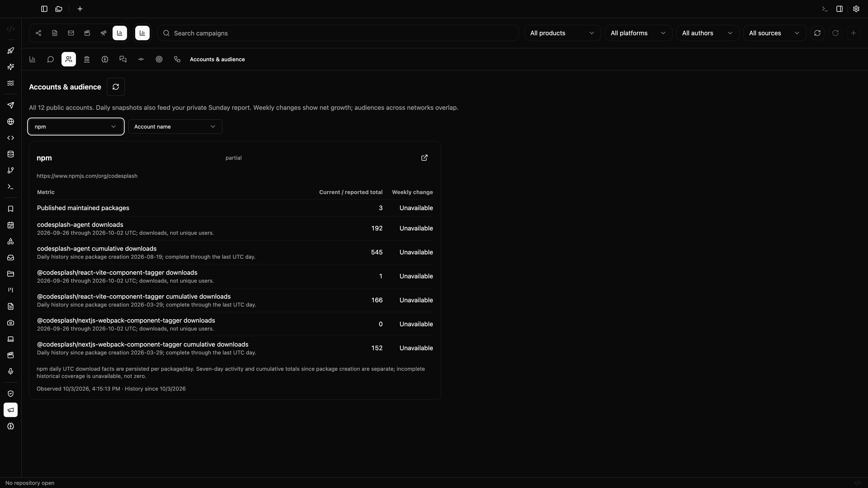Image resolution: width=868 pixels, height=488 pixels.
Task: Open the inbox tray icon in sidebar
Action: tap(11, 258)
